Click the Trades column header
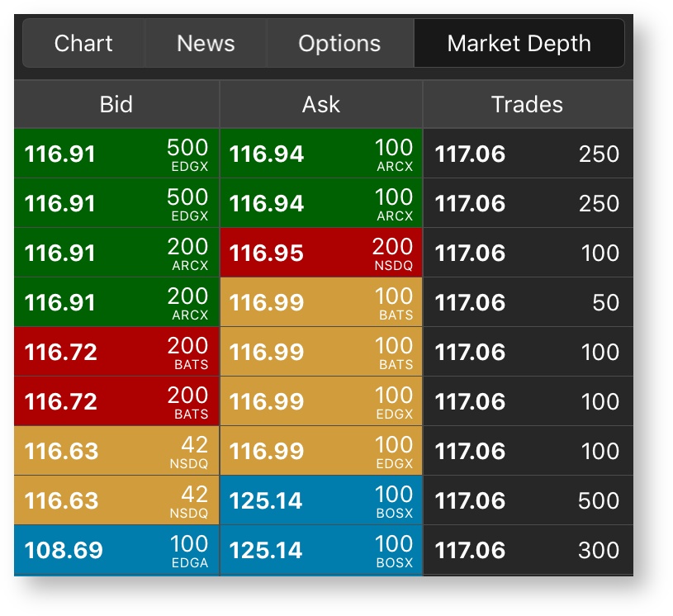The image size is (673, 616). (528, 104)
